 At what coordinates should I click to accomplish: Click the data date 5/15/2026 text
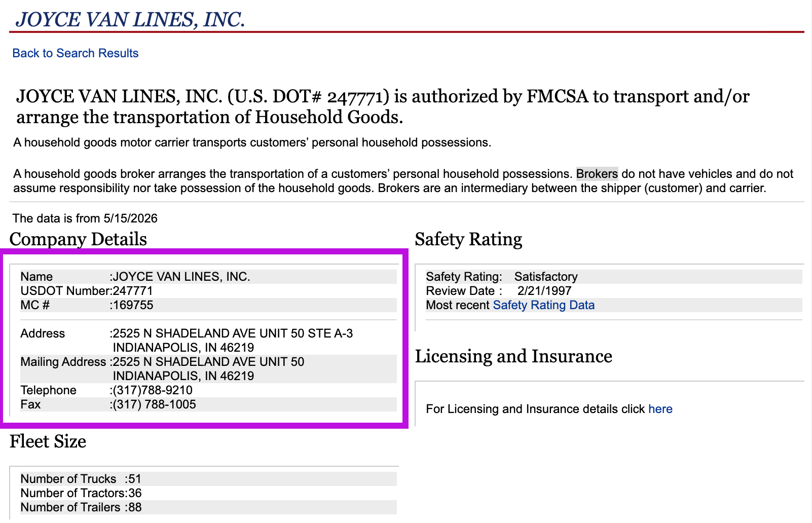coord(130,218)
